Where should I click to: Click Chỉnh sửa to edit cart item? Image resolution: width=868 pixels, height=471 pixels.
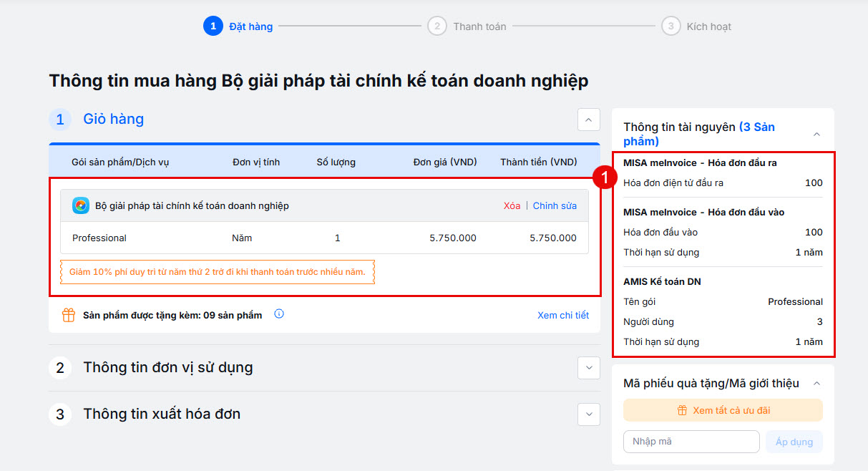click(555, 205)
